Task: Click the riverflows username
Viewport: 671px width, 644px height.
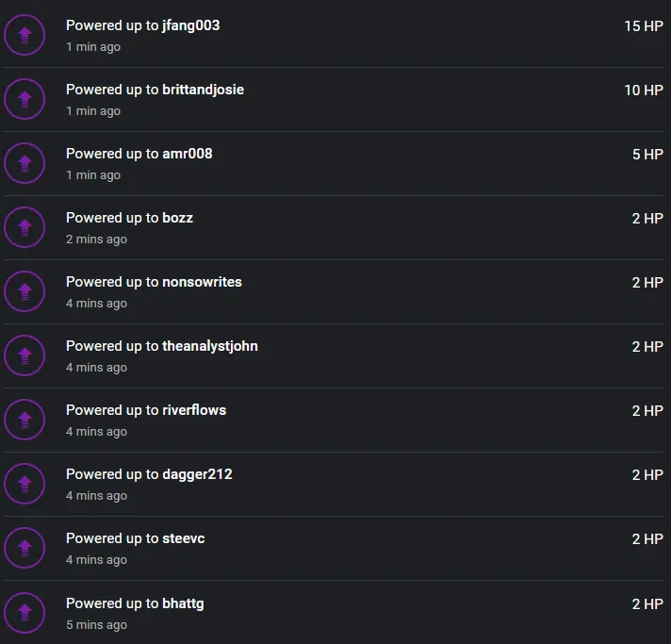Action: pos(194,410)
